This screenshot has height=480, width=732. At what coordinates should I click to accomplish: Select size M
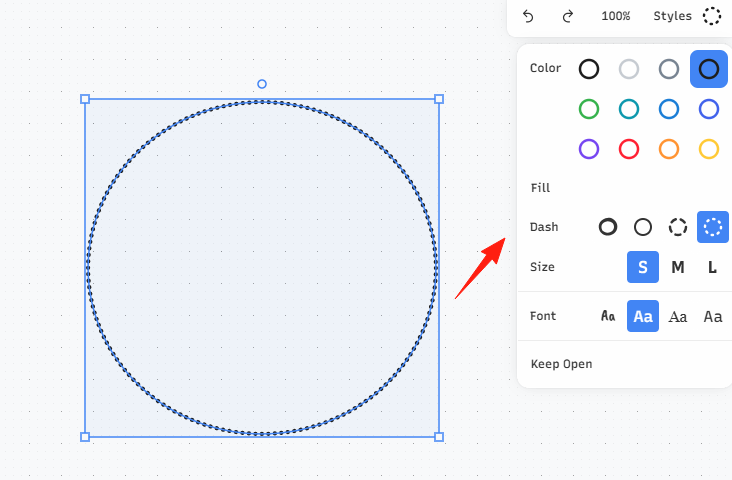[x=678, y=267]
